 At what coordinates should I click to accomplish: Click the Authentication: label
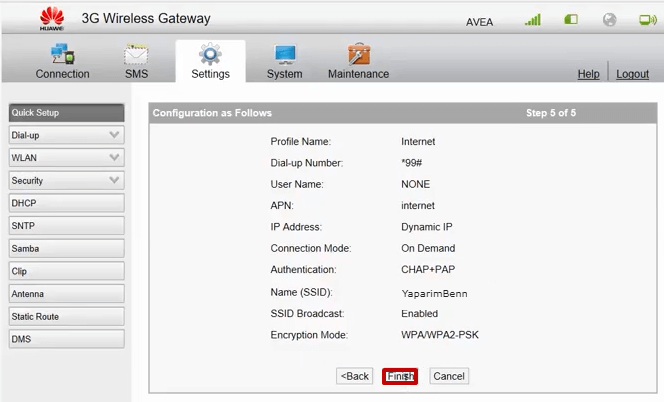pos(303,269)
